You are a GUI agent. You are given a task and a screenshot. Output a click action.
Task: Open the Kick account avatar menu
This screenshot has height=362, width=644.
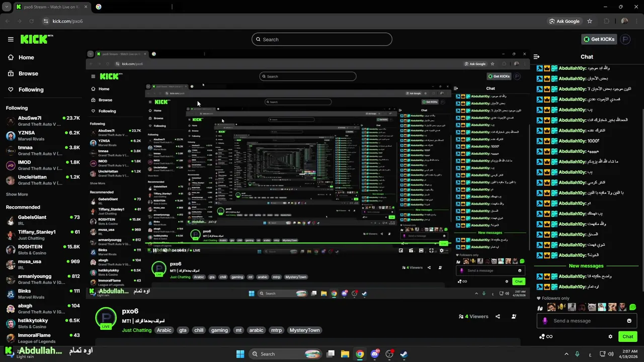click(x=625, y=39)
